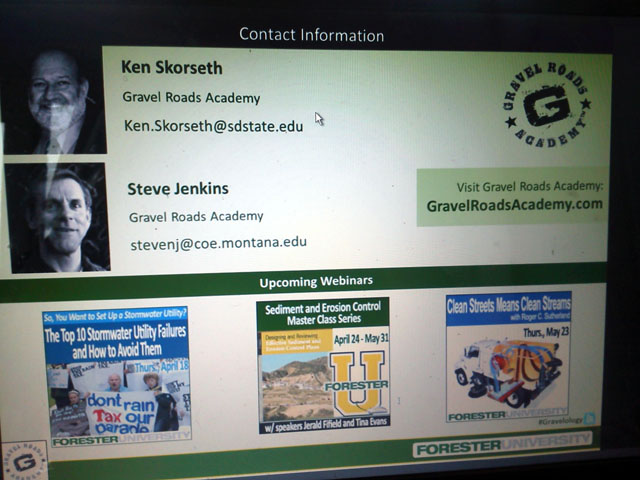Click the 'Ken Skorseth' name heading
640x480 pixels.
(x=172, y=67)
